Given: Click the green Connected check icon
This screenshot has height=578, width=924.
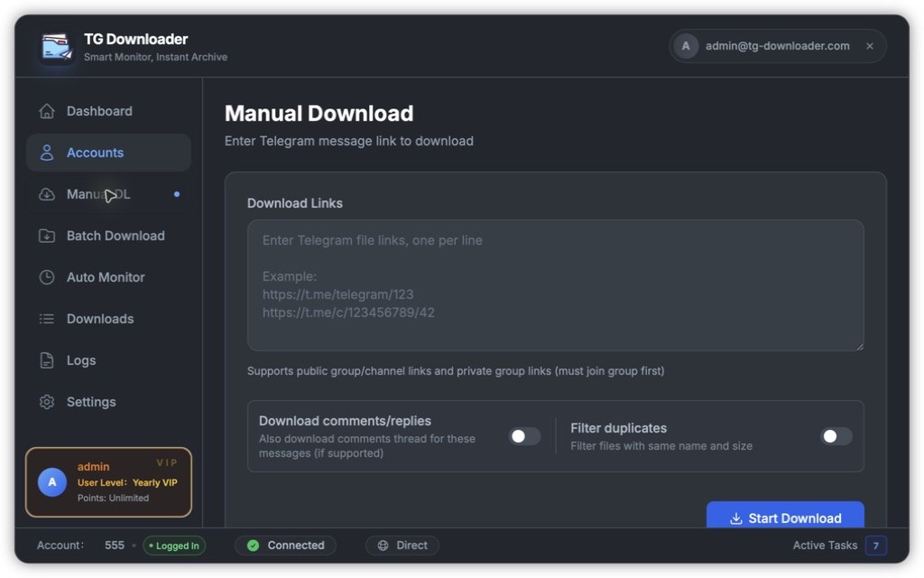Looking at the screenshot, I should tap(254, 545).
